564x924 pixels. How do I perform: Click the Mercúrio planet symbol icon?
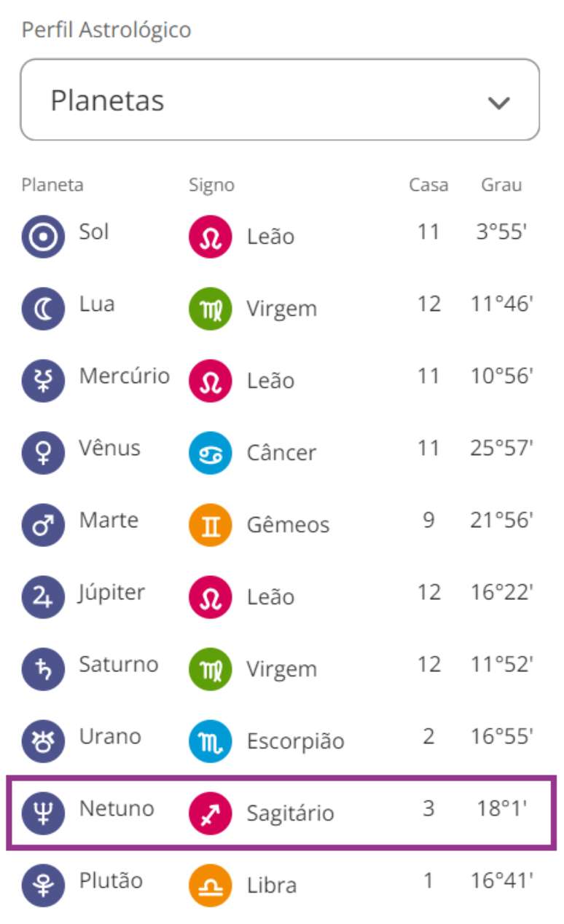(43, 382)
